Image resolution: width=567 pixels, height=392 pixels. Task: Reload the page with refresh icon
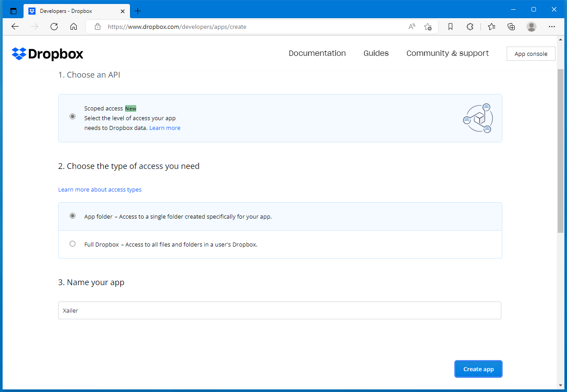(54, 27)
